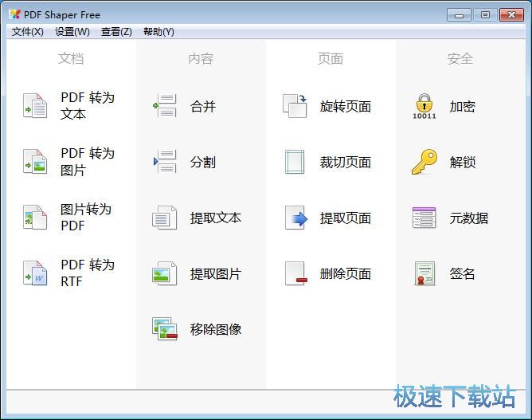
Task: Click the 合并 merge icon
Action: (165, 105)
